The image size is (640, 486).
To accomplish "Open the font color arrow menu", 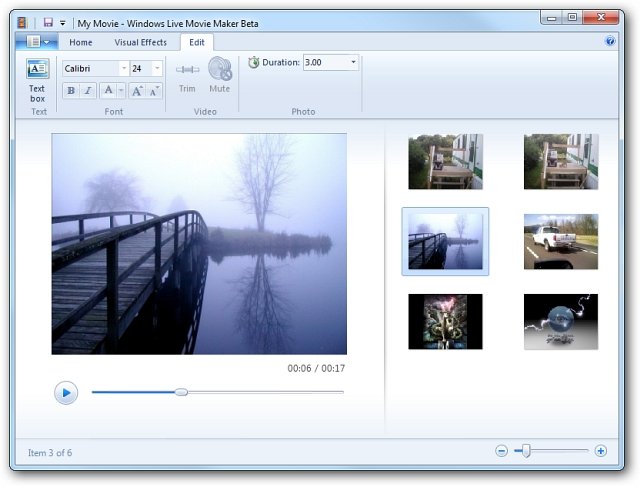I will (121, 91).
